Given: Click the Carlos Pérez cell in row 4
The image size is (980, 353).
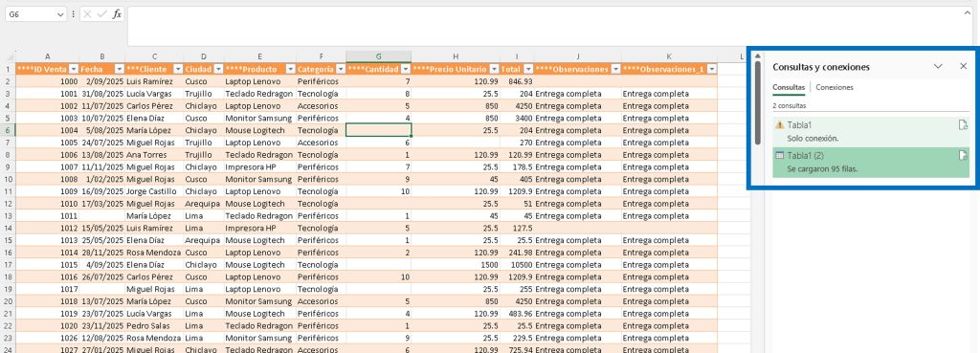Looking at the screenshot, I should tap(154, 105).
